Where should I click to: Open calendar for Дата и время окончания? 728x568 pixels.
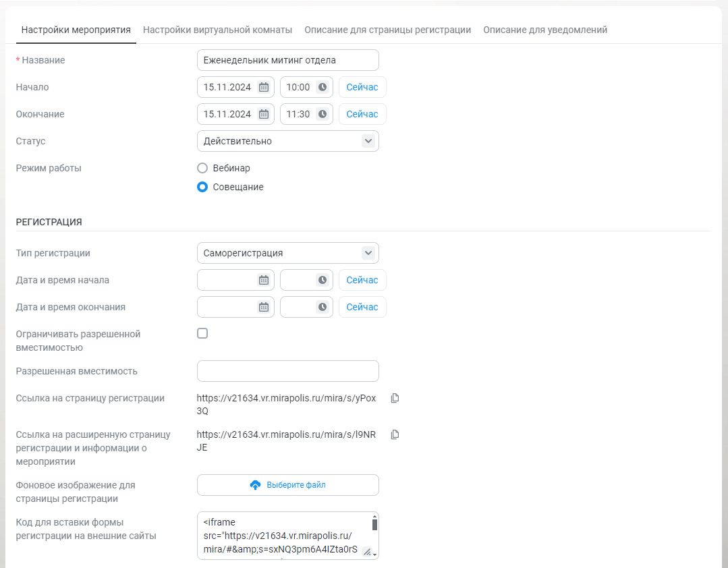[x=264, y=307]
